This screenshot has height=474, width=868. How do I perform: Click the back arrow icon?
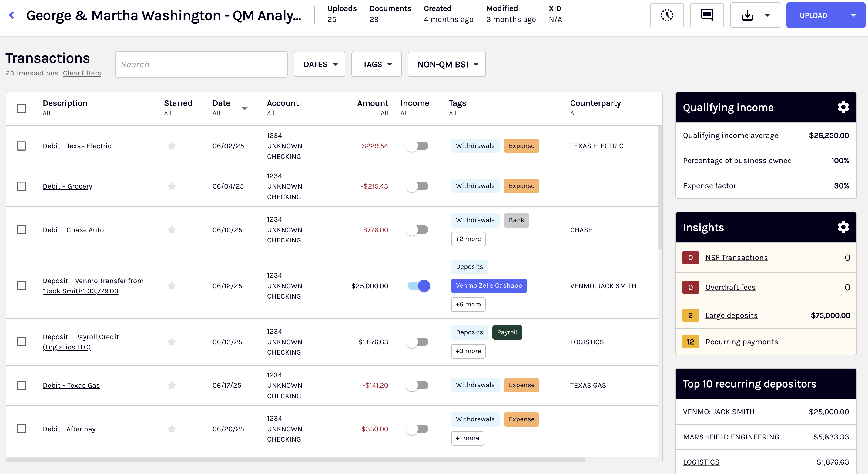(12, 15)
